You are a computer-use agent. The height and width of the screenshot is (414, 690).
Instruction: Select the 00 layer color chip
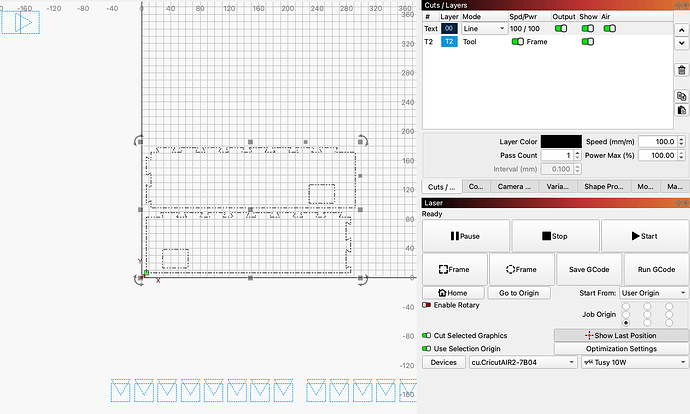coord(449,29)
